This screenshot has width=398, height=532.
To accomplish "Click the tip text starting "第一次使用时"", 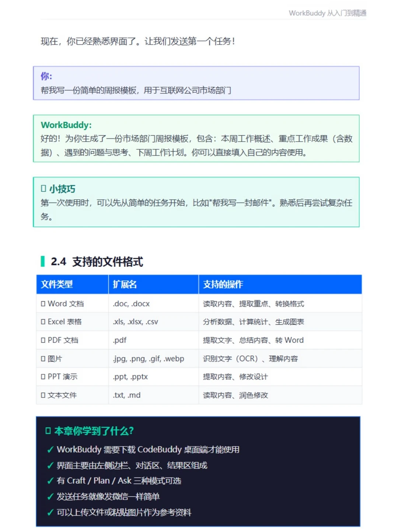I will [196, 209].
